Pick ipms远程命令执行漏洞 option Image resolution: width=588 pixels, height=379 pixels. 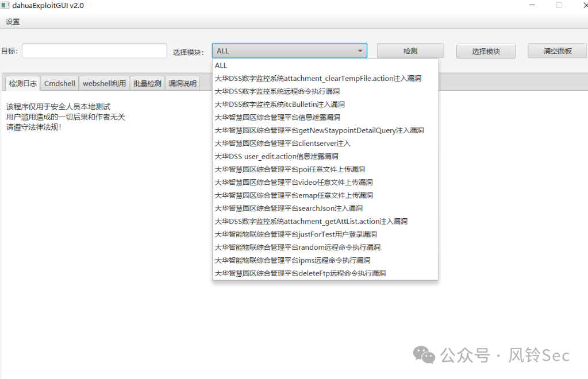pyautogui.click(x=325, y=260)
